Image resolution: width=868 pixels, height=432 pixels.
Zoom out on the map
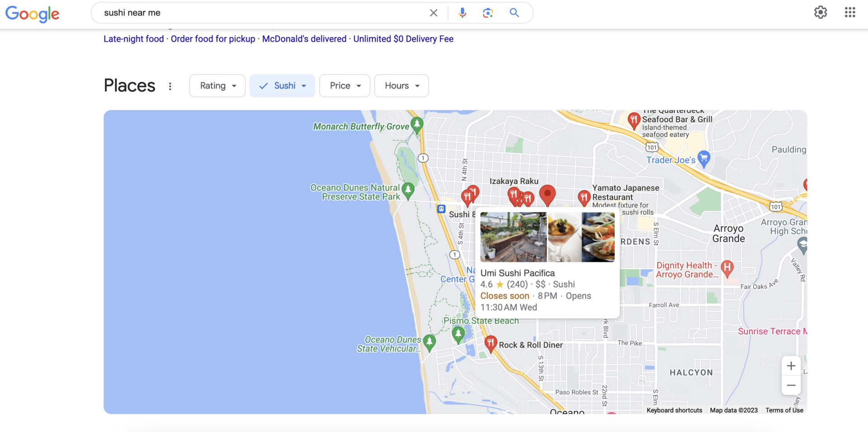791,385
